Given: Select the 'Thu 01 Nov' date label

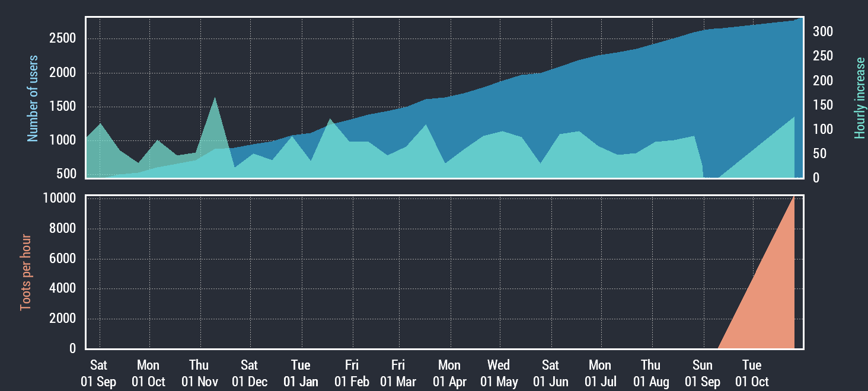Looking at the screenshot, I should pos(199,373).
